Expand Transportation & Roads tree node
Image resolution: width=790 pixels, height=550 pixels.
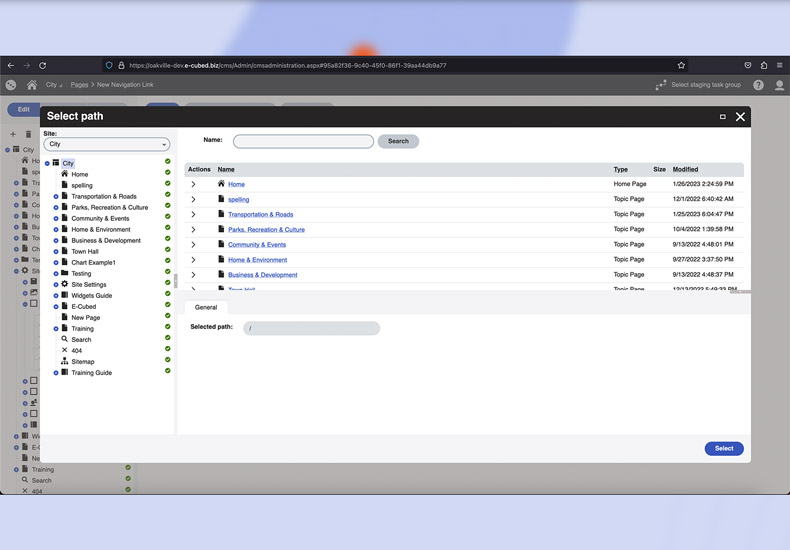(56, 197)
